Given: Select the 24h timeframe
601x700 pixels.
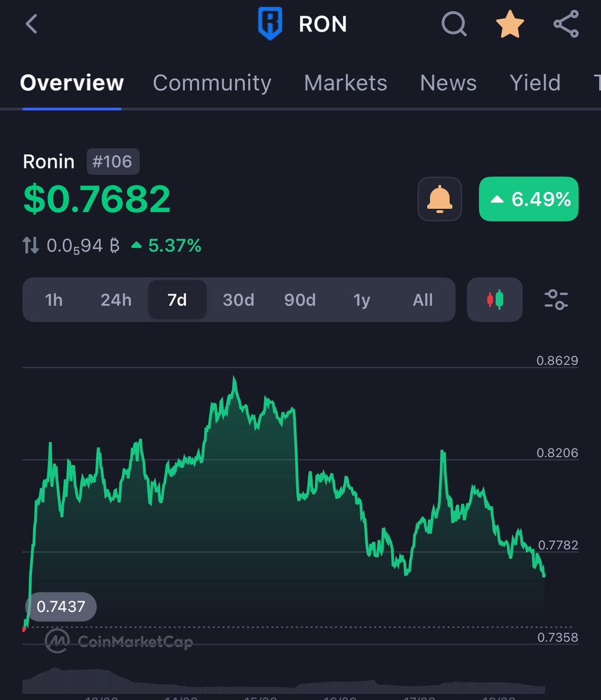Looking at the screenshot, I should [x=116, y=300].
